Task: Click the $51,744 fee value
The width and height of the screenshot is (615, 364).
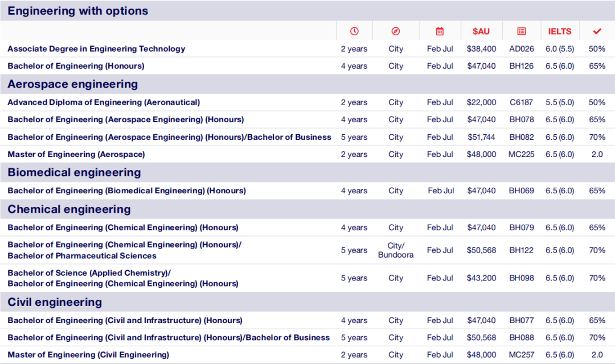Action: (481, 138)
